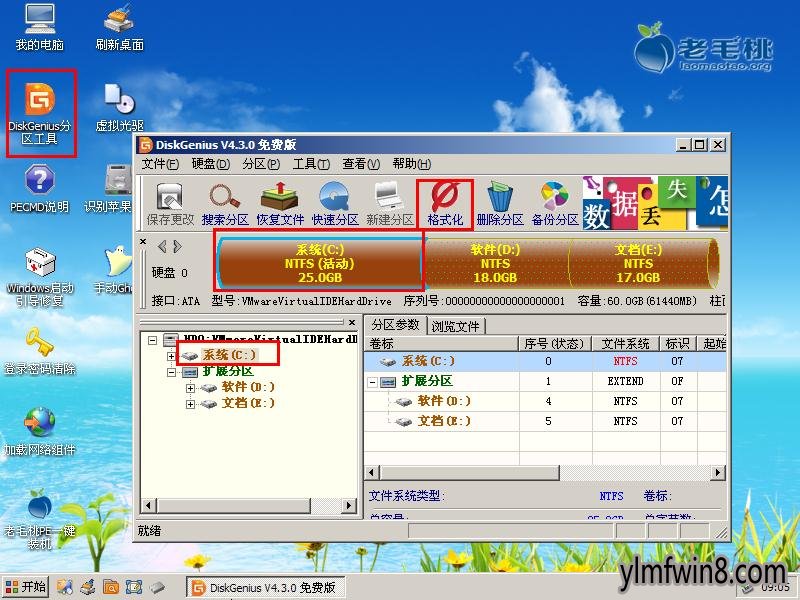800x600 pixels.
Task: Click the 快速分区 toolbar icon
Action: pyautogui.click(x=335, y=204)
